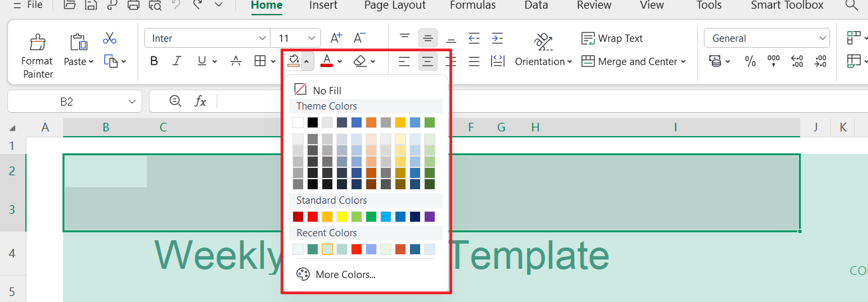The width and height of the screenshot is (868, 302).
Task: Toggle Italic formatting
Action: [177, 62]
